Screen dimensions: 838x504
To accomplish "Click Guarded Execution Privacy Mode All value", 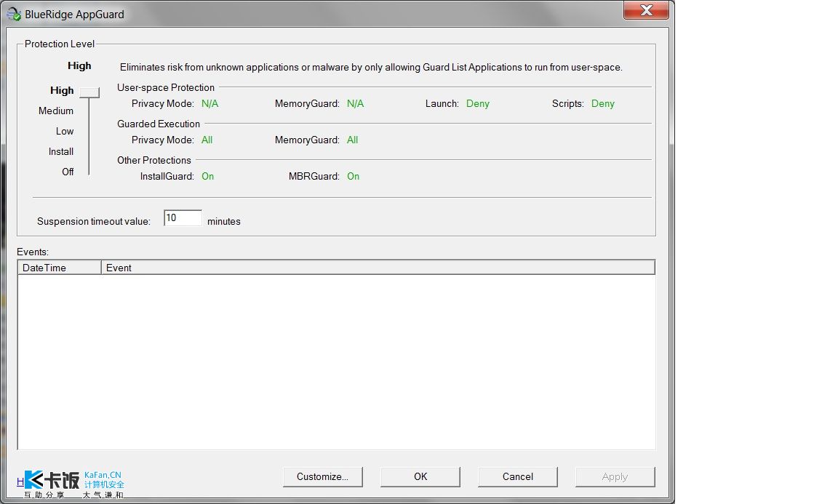I will [207, 140].
